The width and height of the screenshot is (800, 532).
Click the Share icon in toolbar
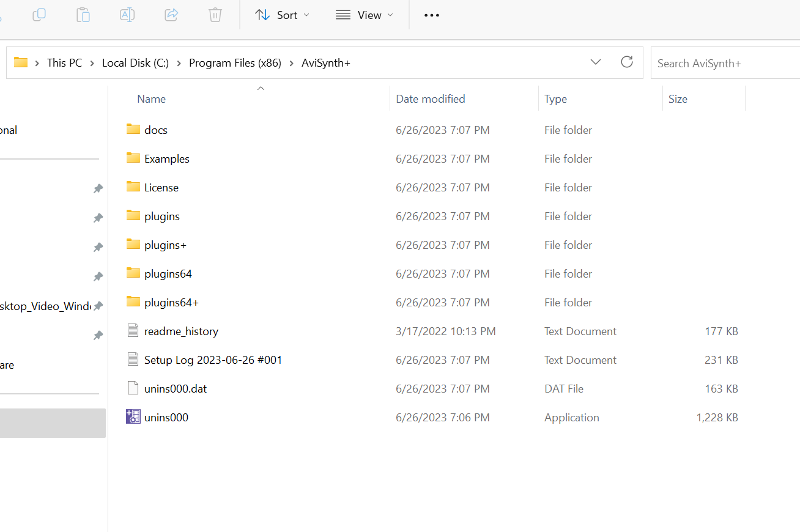point(171,15)
